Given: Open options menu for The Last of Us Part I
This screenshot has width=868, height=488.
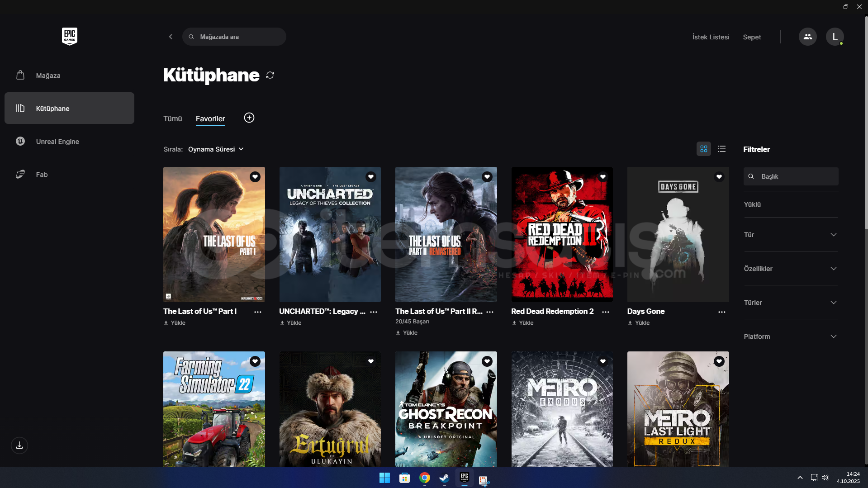Looking at the screenshot, I should click(258, 312).
